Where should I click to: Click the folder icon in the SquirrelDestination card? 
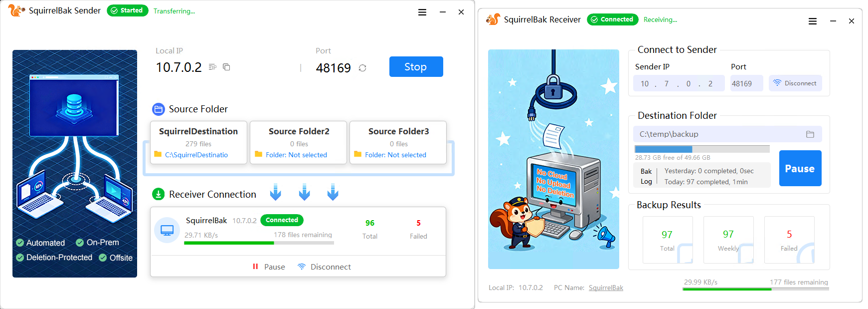pos(158,154)
